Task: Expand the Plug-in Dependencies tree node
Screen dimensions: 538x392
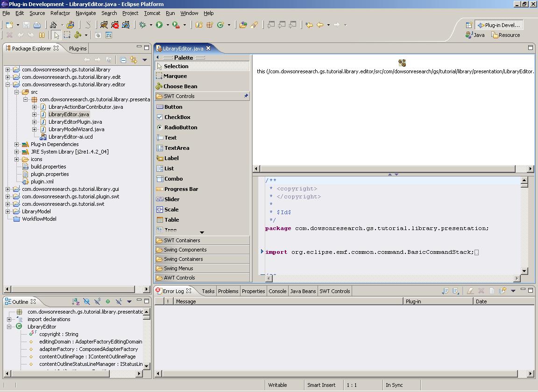Action: [x=17, y=144]
